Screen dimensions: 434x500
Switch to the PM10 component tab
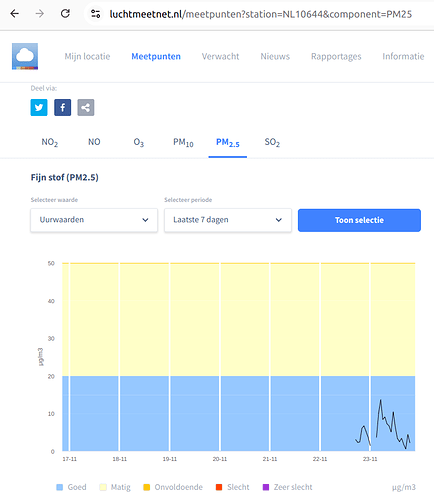coord(183,143)
